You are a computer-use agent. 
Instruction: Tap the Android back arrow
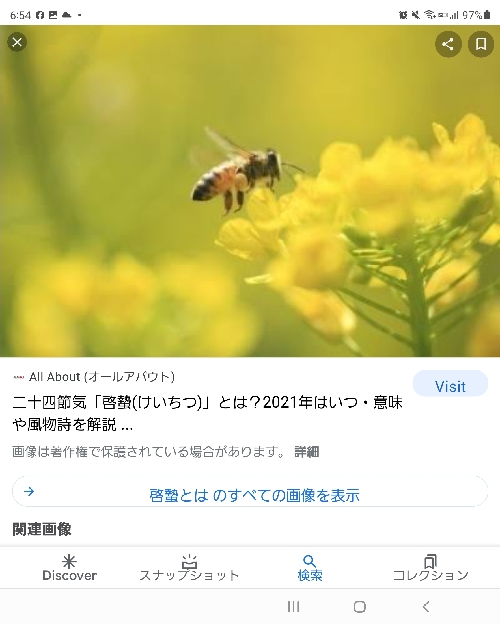pos(426,606)
